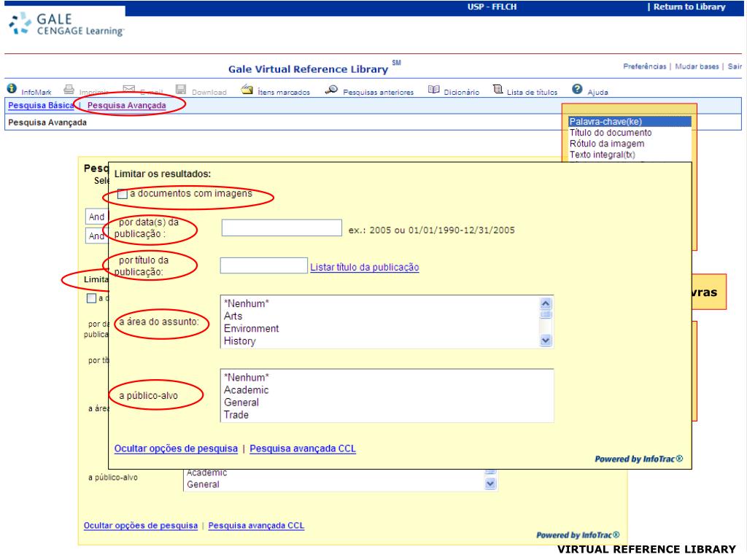Select Trade in público-alvo list
This screenshot has width=747, height=560.
point(387,415)
